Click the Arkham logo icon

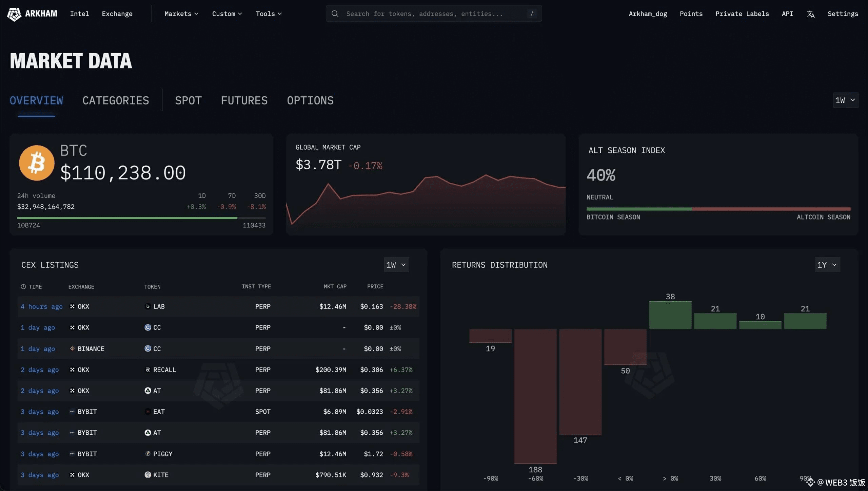14,14
